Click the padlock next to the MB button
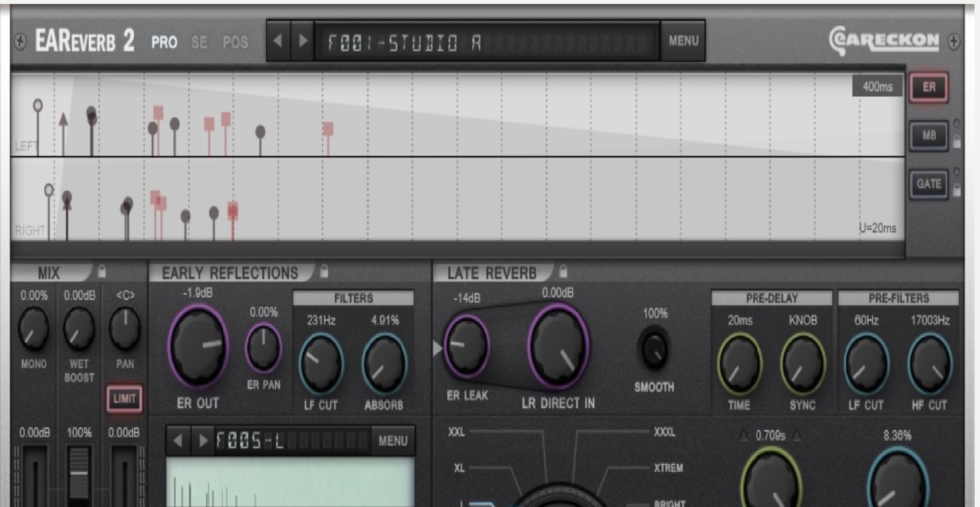The height and width of the screenshot is (507, 980). [956, 141]
